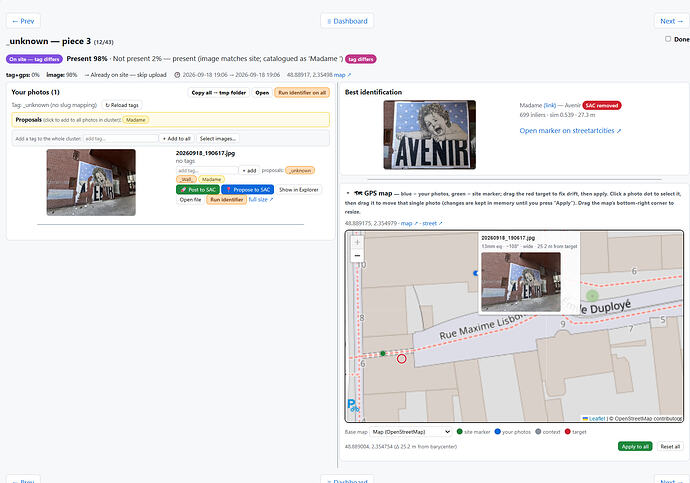Open the Base map dropdown
Image resolution: width=690 pixels, height=483 pixels.
[411, 432]
